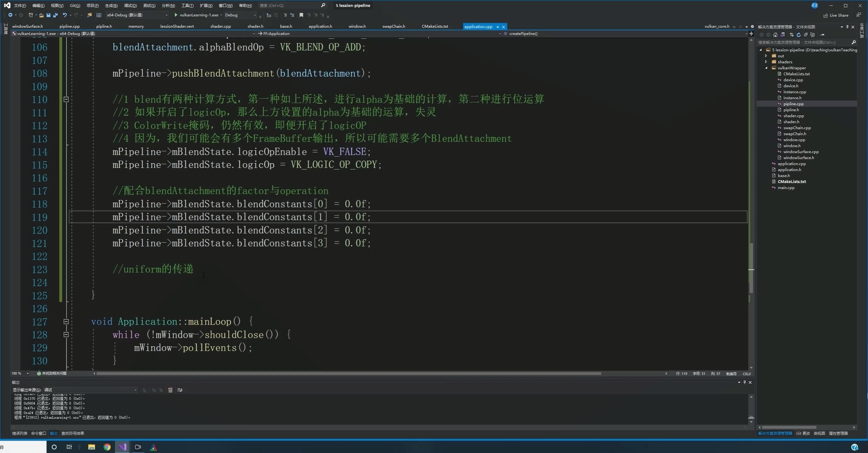Click the Live Share button
868x453 pixels.
pyautogui.click(x=836, y=15)
